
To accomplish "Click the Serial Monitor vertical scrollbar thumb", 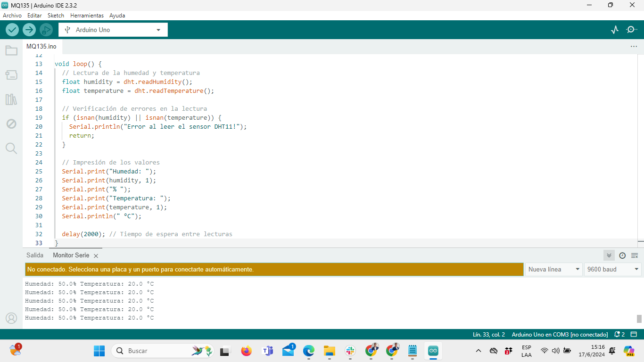I will 639,319.
